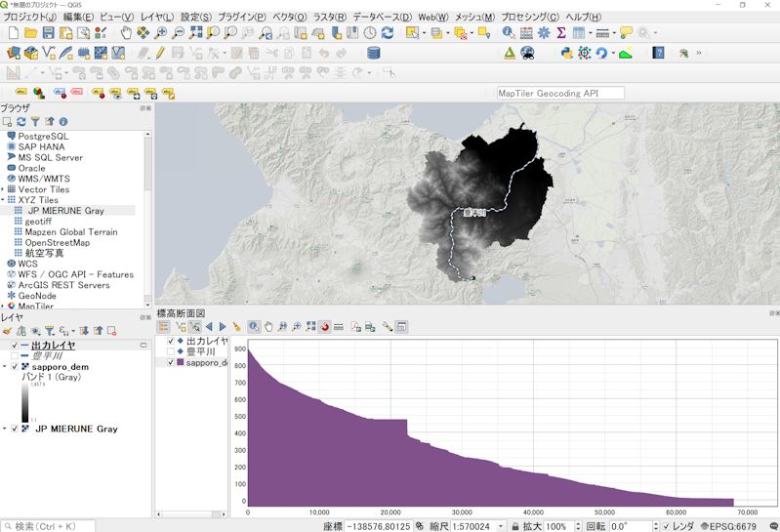Filter legend in Layers panel

point(49,331)
